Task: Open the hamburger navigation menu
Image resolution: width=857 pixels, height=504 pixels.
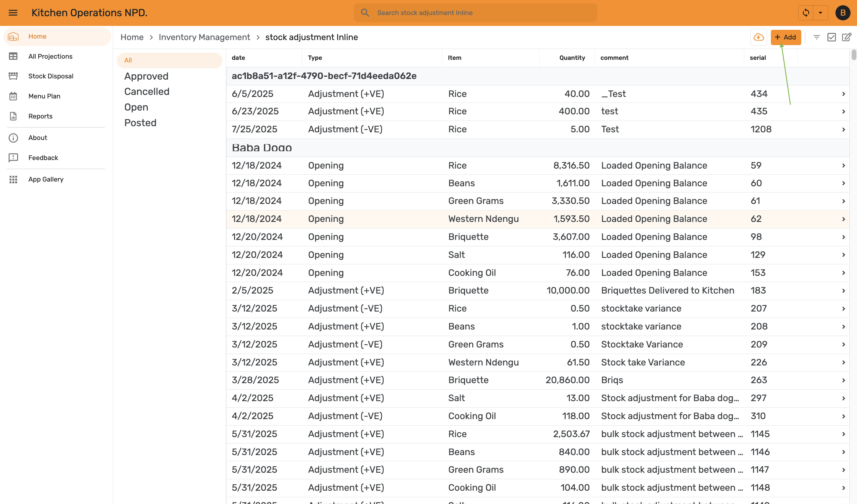Action: tap(13, 13)
